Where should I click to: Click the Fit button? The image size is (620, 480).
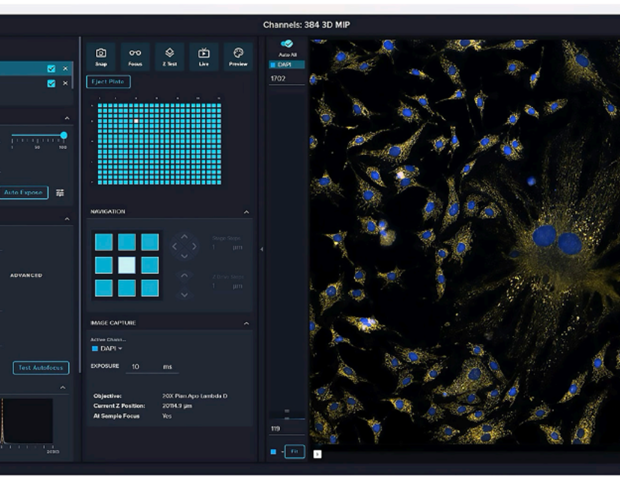tap(295, 452)
